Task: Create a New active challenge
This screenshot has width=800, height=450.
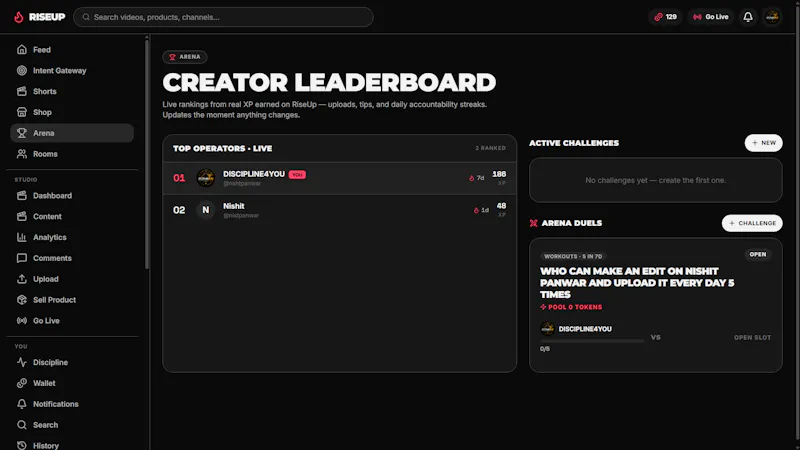Action: pos(763,143)
